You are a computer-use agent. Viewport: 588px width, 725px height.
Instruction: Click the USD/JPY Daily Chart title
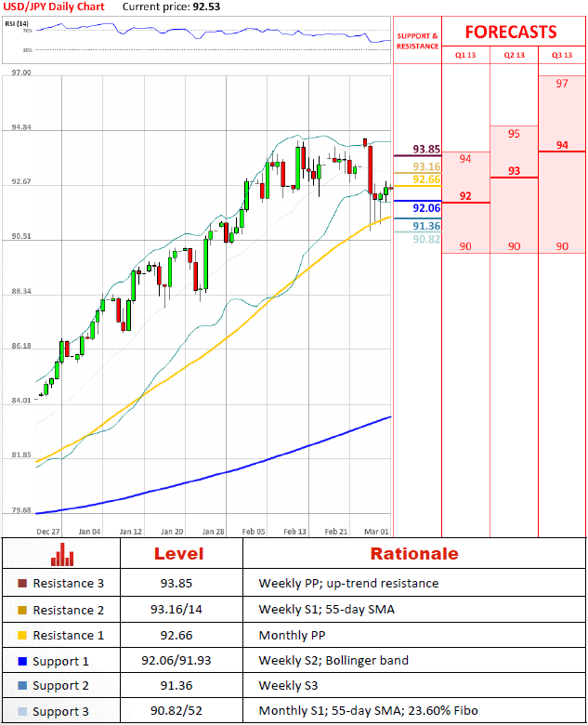click(54, 7)
